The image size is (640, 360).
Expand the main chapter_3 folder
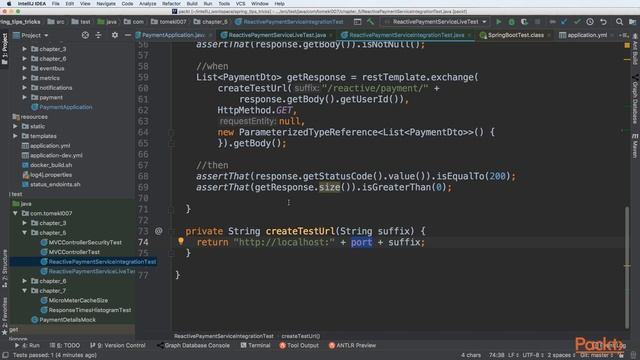(24, 49)
